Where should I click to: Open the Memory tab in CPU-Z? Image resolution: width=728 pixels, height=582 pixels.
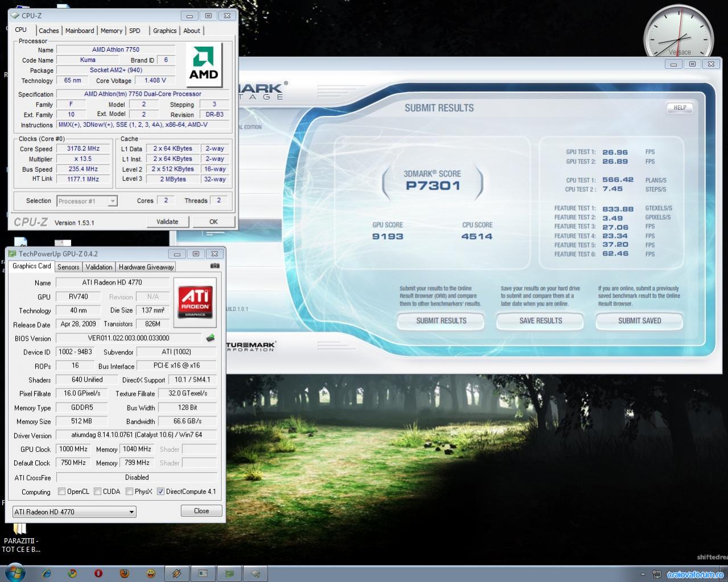112,31
